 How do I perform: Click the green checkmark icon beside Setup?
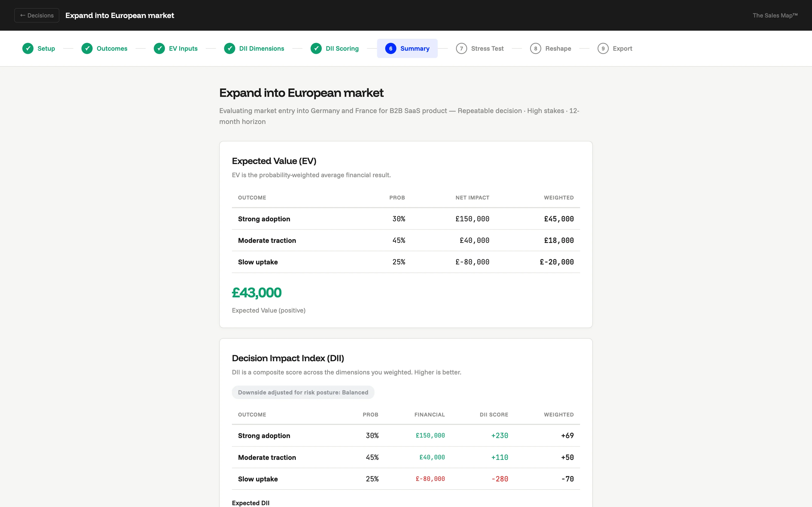(x=28, y=48)
